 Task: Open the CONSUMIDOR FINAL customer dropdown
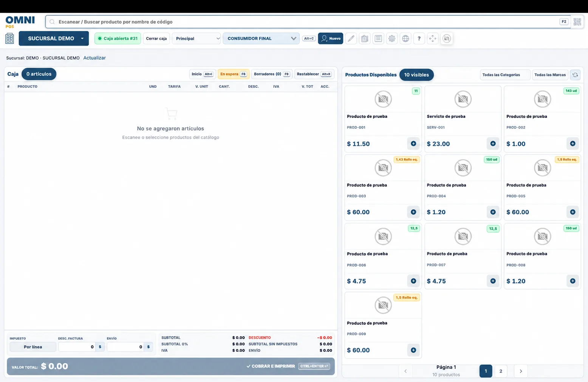tap(261, 39)
